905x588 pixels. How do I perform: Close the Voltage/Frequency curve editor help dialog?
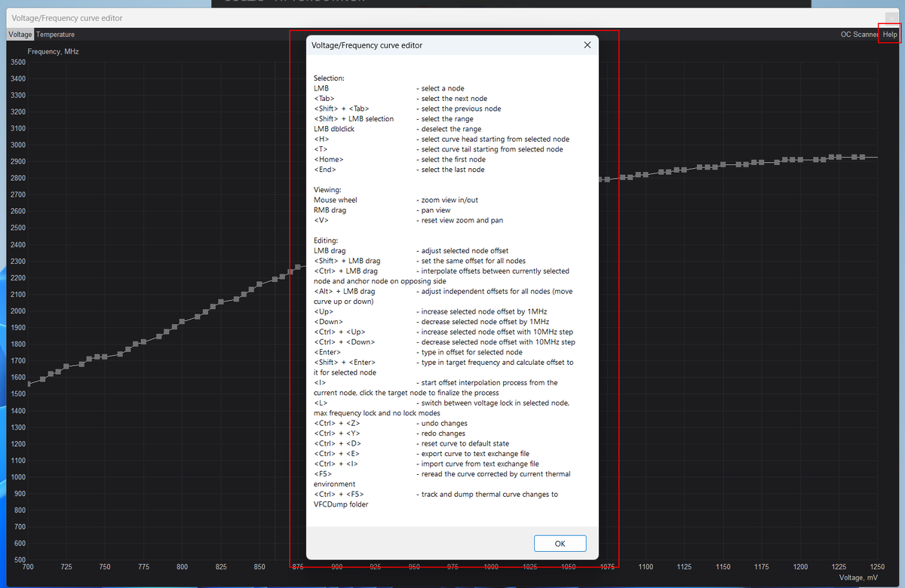click(587, 45)
